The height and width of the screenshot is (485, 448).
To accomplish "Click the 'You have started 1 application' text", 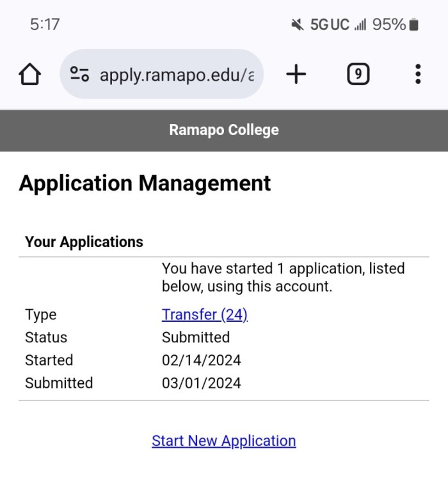I will (284, 278).
